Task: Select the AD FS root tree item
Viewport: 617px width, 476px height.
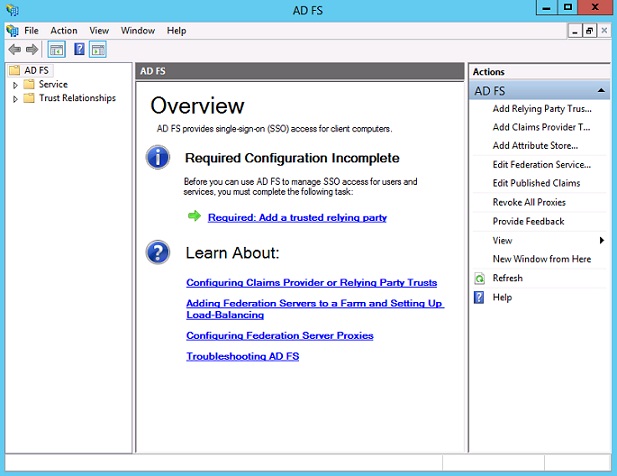Action: pyautogui.click(x=36, y=70)
